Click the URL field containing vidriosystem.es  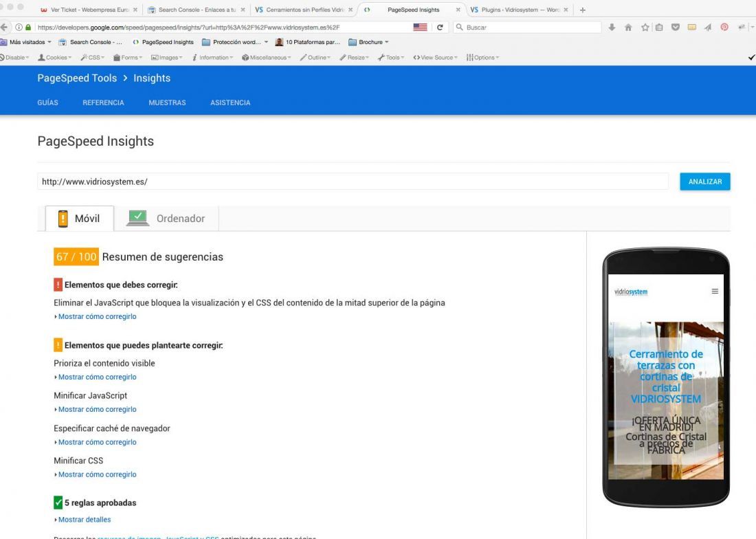(353, 181)
